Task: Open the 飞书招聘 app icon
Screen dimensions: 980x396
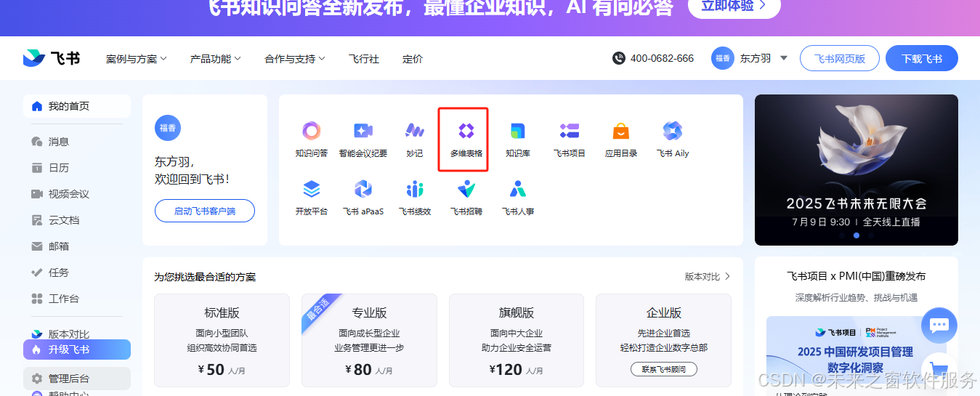Action: [x=466, y=190]
